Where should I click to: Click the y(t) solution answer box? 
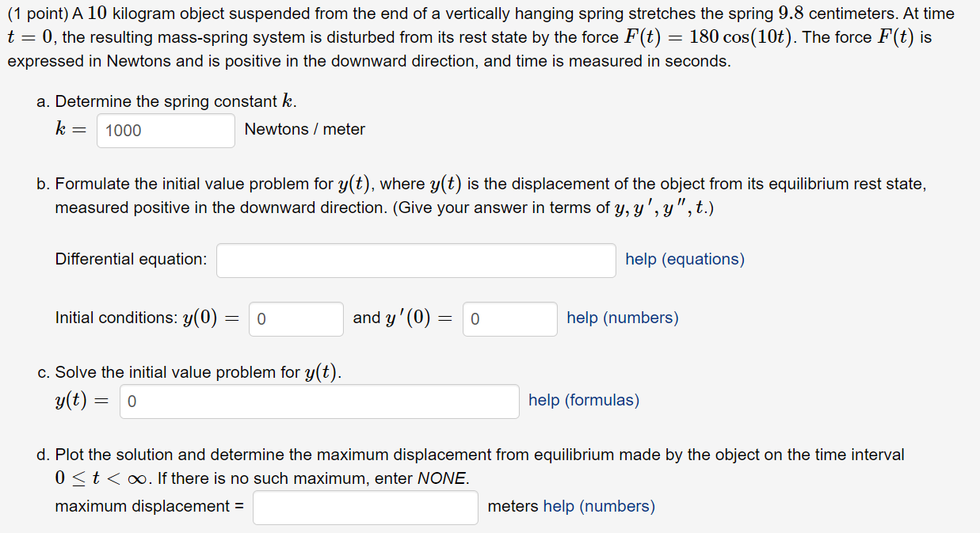coord(319,401)
